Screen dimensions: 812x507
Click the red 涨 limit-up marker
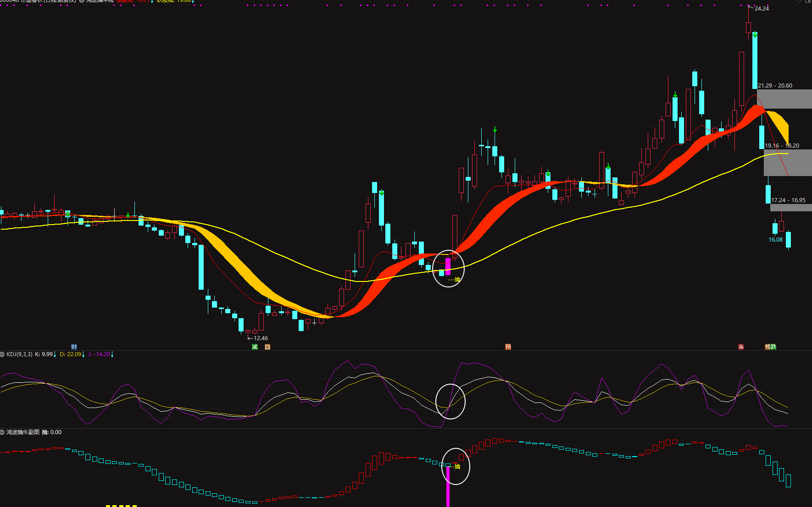point(741,347)
